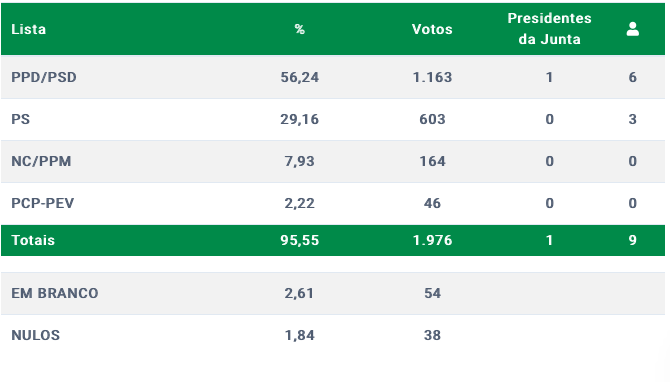
Task: Click the PPD/PSD seats value 6
Action: click(632, 77)
